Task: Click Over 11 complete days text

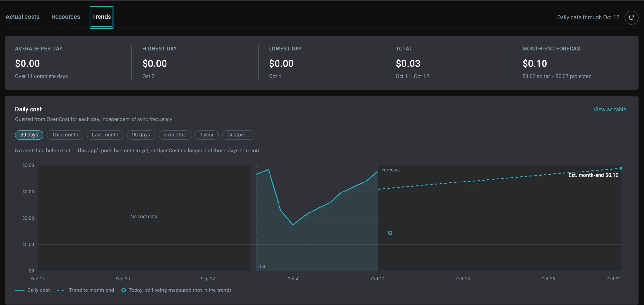Action: point(42,76)
